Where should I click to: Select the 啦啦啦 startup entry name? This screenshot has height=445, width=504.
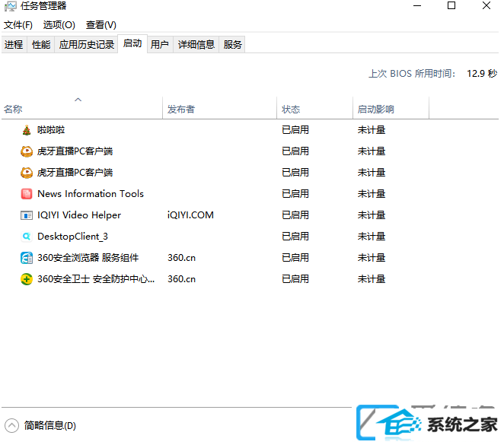pyautogui.click(x=51, y=130)
